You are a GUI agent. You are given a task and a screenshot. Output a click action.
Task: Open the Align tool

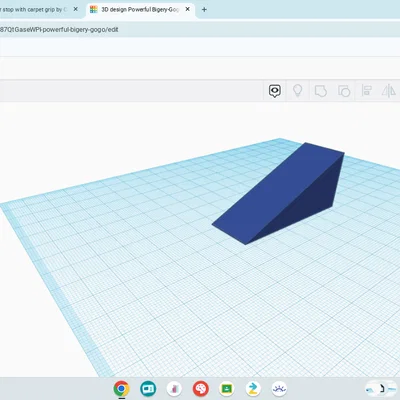(x=366, y=90)
